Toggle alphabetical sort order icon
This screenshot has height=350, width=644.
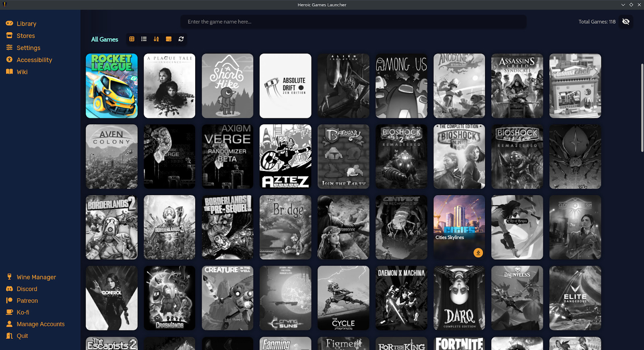pos(156,39)
